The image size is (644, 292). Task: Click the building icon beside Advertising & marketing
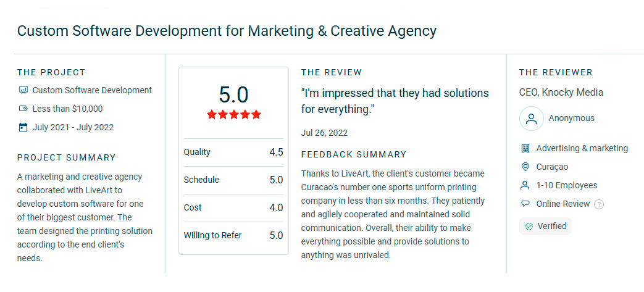(525, 148)
